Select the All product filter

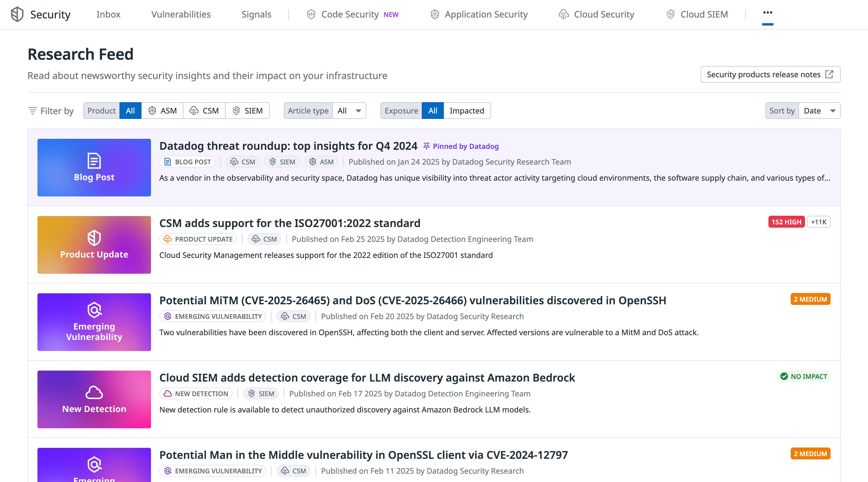pyautogui.click(x=130, y=111)
